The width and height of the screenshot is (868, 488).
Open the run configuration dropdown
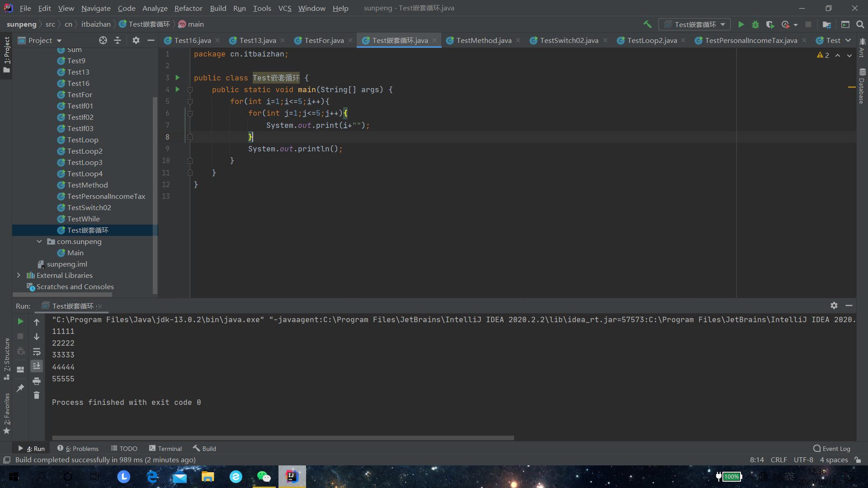(694, 24)
